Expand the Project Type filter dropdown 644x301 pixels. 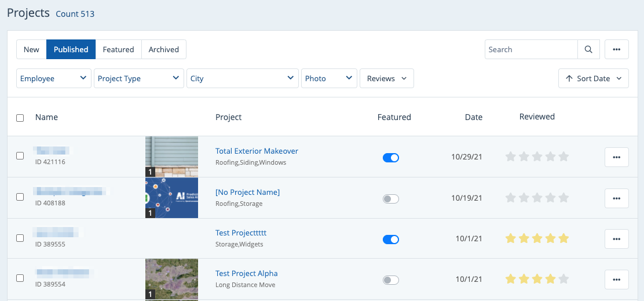(x=138, y=78)
